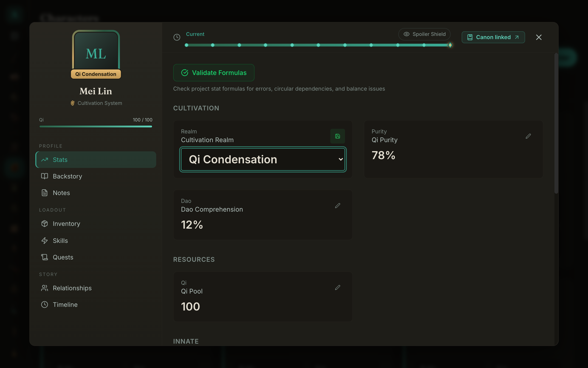Click the RESOURCES section heading

click(x=194, y=259)
